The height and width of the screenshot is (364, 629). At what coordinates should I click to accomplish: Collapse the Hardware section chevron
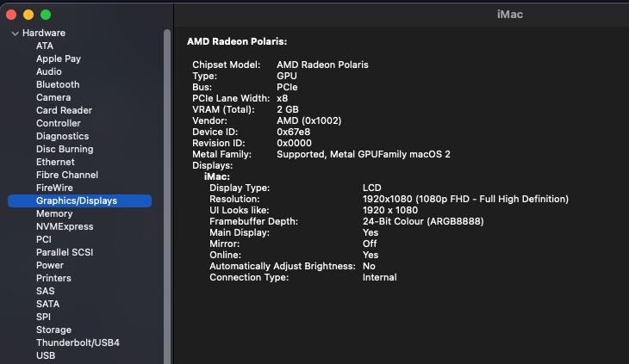[16, 34]
